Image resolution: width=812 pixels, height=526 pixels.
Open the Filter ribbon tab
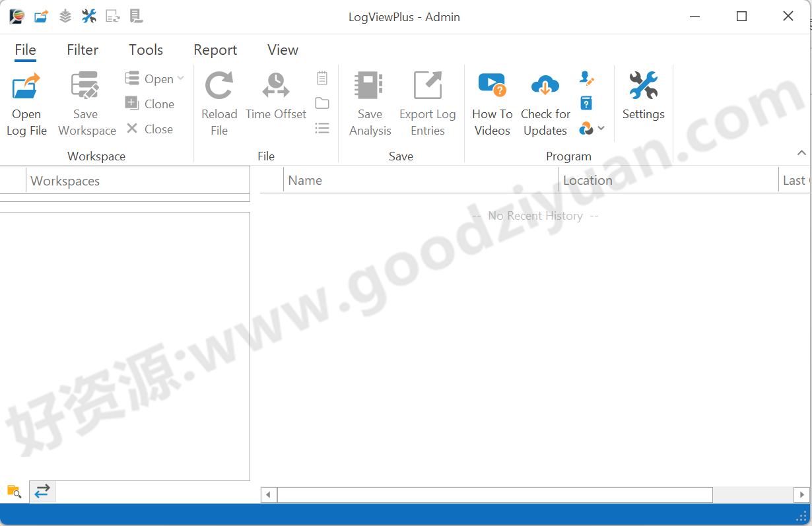[83, 50]
